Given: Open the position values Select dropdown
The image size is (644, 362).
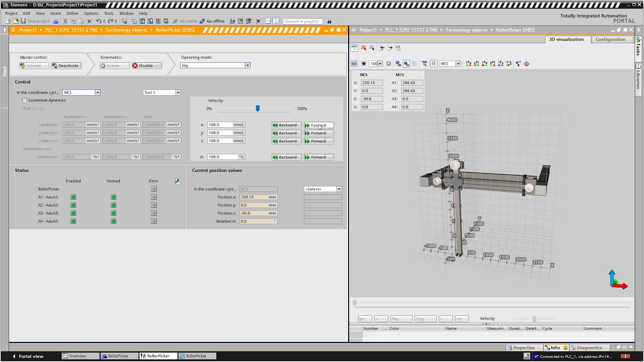Looking at the screenshot, I should (339, 189).
